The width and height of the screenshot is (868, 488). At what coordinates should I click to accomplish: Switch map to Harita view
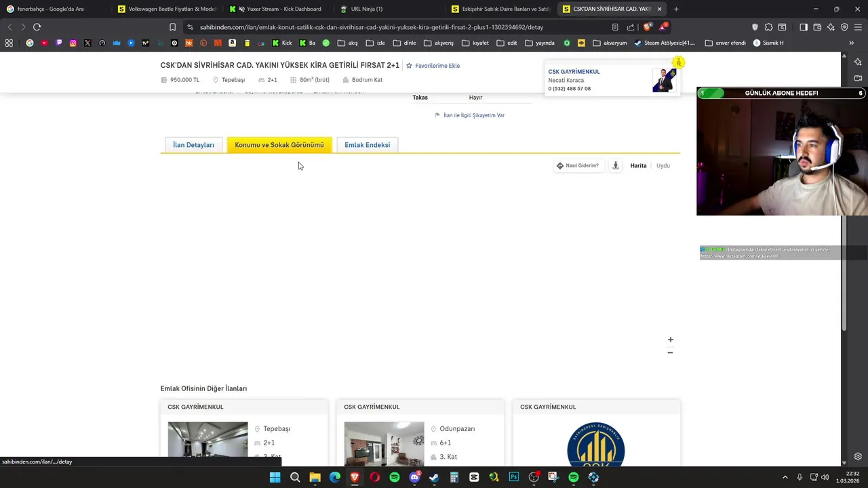click(x=638, y=165)
